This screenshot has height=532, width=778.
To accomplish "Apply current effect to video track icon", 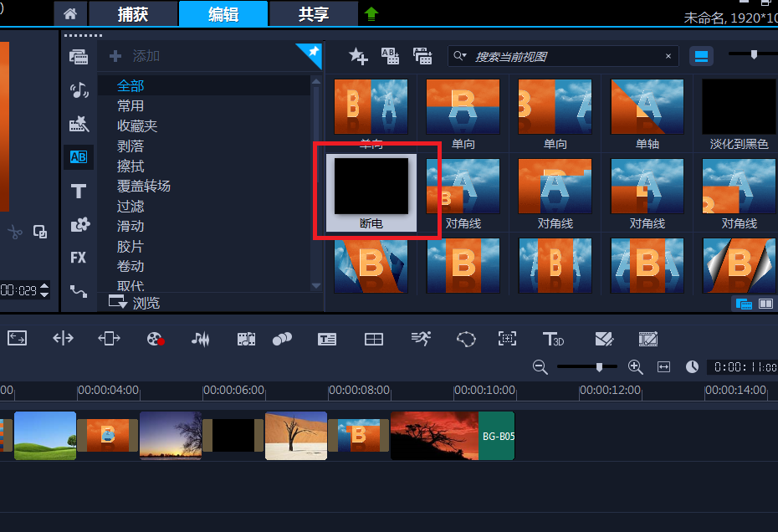I will tap(390, 56).
